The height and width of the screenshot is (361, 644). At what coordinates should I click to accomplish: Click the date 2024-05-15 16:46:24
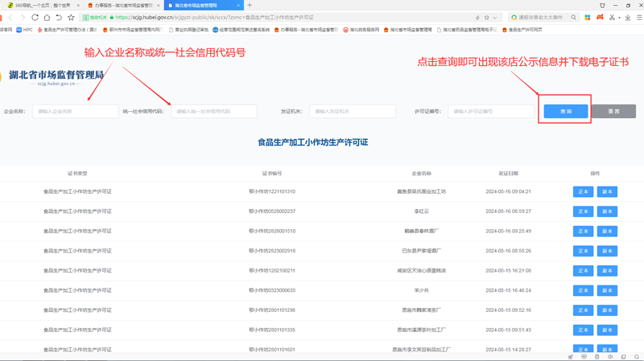pos(509,290)
